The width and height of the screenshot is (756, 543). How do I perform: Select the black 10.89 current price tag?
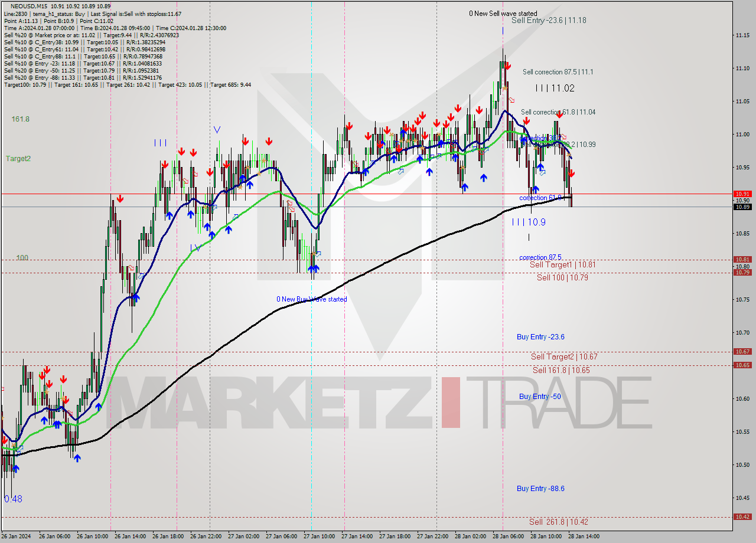[742, 207]
